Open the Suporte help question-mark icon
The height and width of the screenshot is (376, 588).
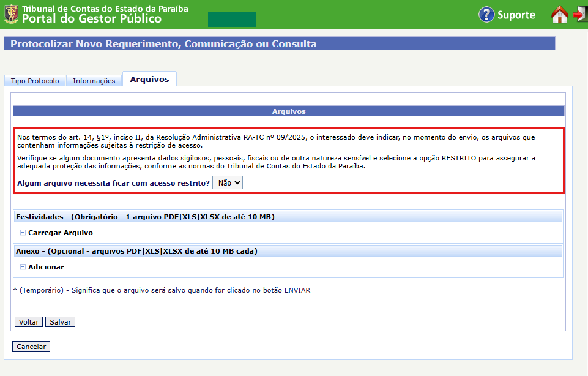(486, 15)
